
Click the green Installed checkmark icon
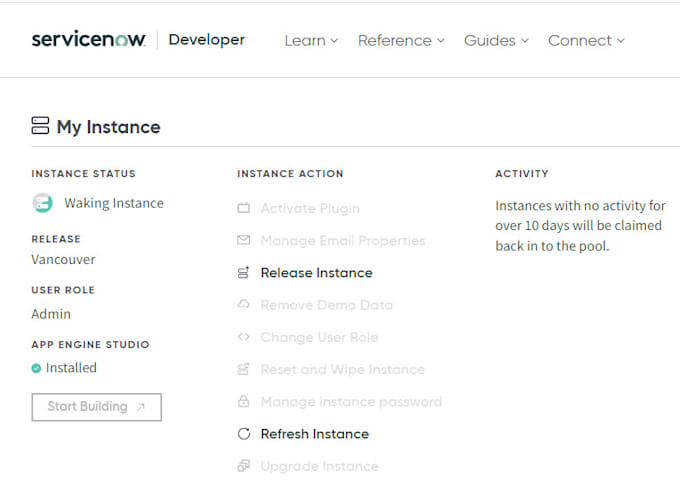click(36, 368)
